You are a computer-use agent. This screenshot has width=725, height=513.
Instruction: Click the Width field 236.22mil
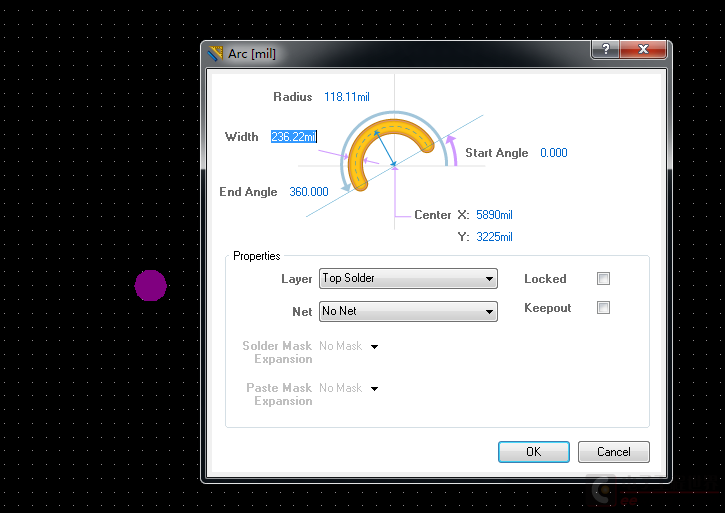tap(294, 136)
